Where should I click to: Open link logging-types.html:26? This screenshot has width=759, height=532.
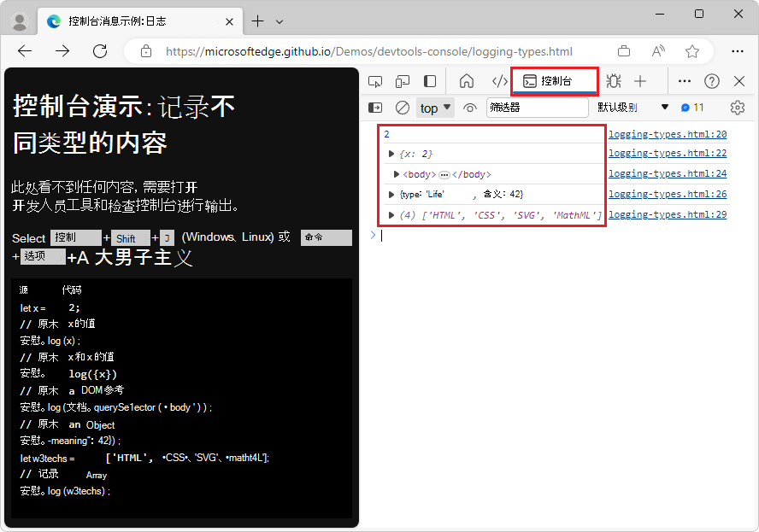(x=668, y=194)
